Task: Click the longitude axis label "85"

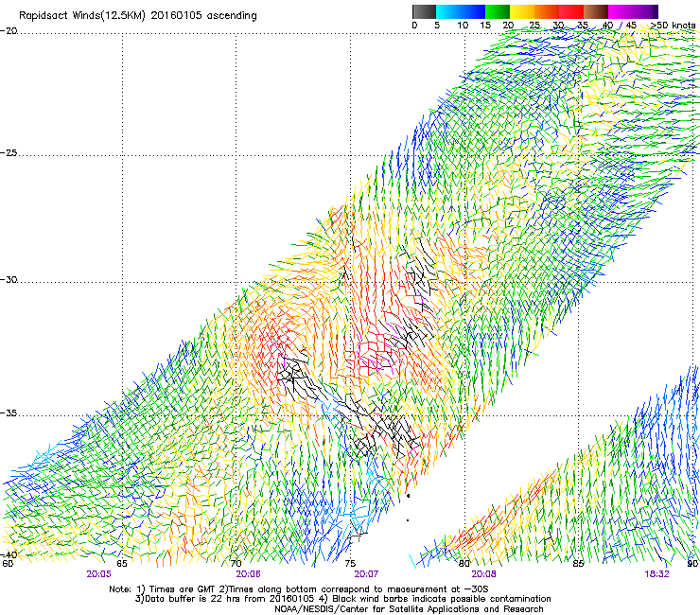Action: pyautogui.click(x=578, y=563)
